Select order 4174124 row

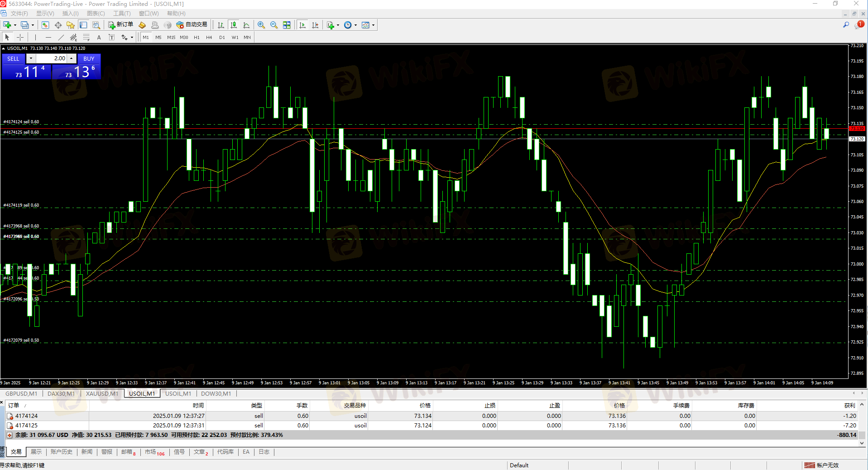[x=432, y=416]
